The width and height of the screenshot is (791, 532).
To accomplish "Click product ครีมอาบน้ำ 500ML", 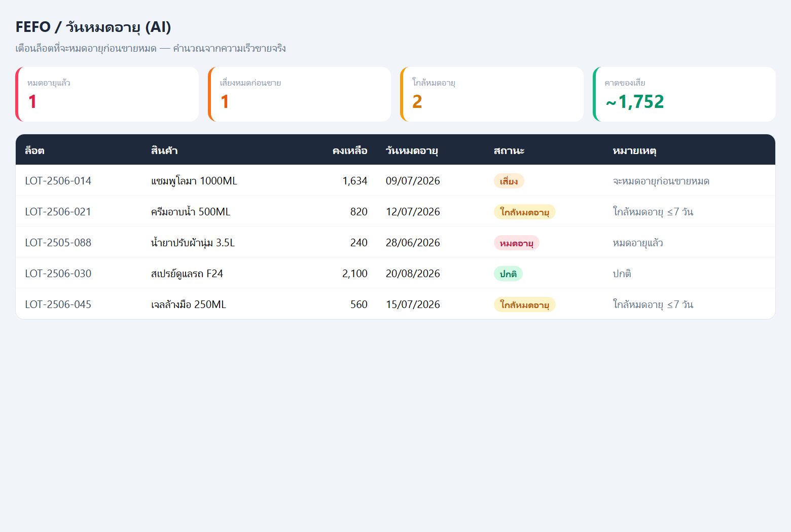I will click(x=191, y=212).
